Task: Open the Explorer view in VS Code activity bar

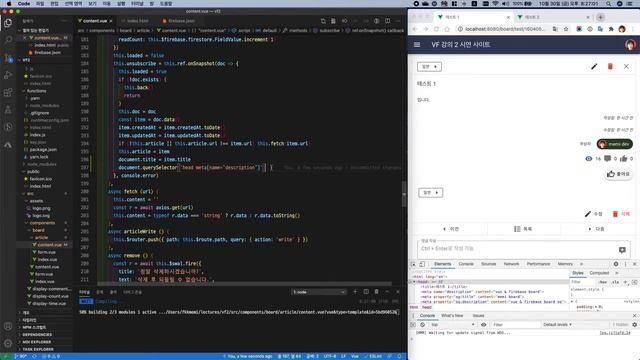Action: (8, 23)
